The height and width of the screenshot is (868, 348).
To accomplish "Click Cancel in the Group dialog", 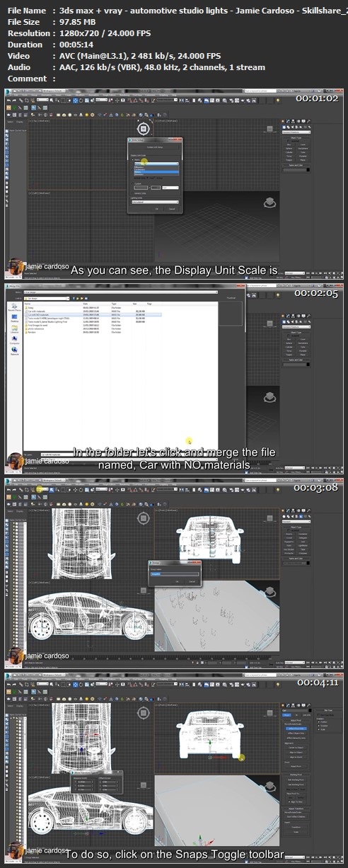I will coord(192,581).
